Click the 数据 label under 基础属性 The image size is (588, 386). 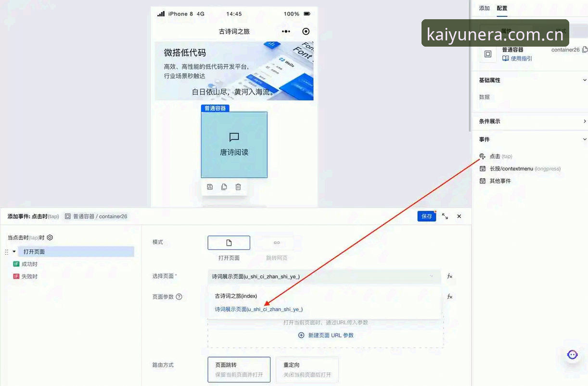click(x=484, y=97)
